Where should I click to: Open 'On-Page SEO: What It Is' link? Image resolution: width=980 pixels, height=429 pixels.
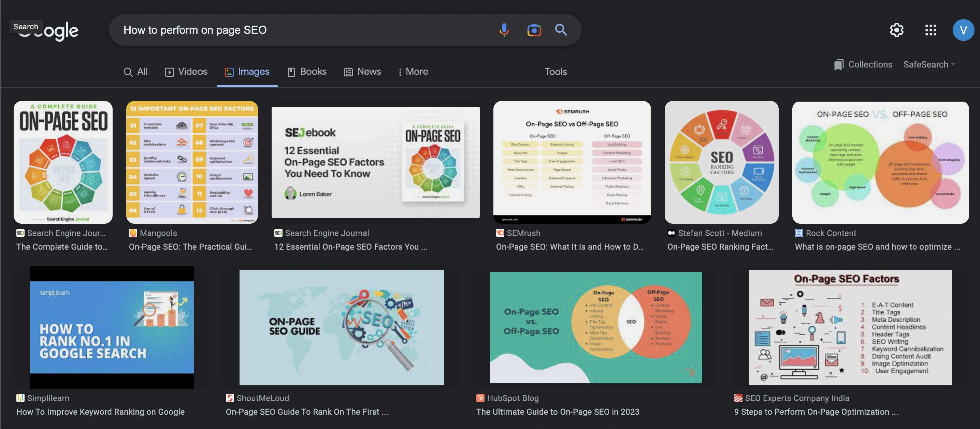(570, 247)
